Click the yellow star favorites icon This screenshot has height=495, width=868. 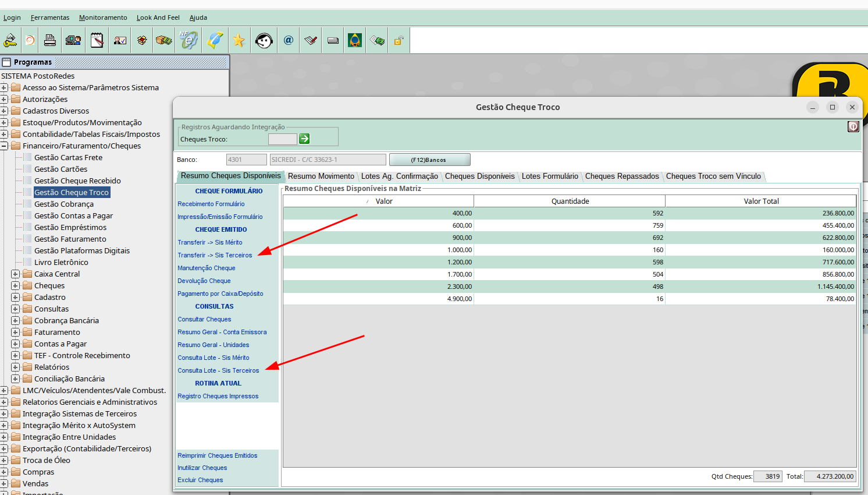click(x=239, y=40)
